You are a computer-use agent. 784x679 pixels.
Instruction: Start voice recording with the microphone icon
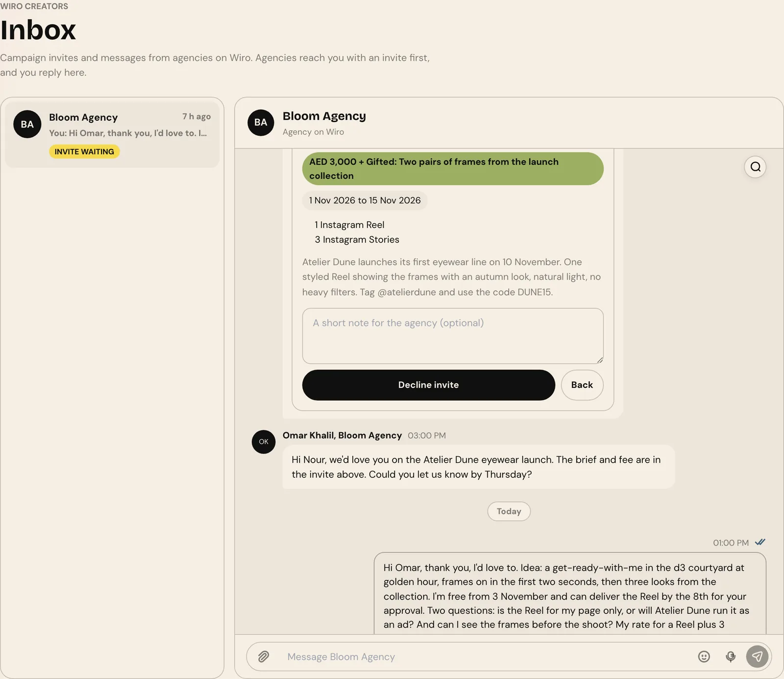(x=731, y=656)
